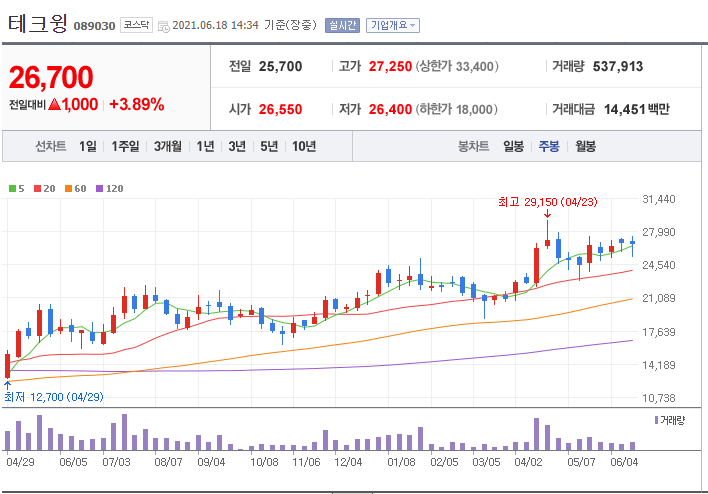The height and width of the screenshot is (494, 708).
Task: Click the 상한가 33,400 text
Action: click(457, 66)
